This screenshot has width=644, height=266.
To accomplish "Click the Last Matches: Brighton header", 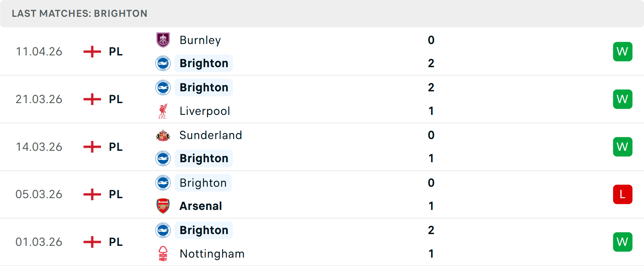I will point(79,13).
